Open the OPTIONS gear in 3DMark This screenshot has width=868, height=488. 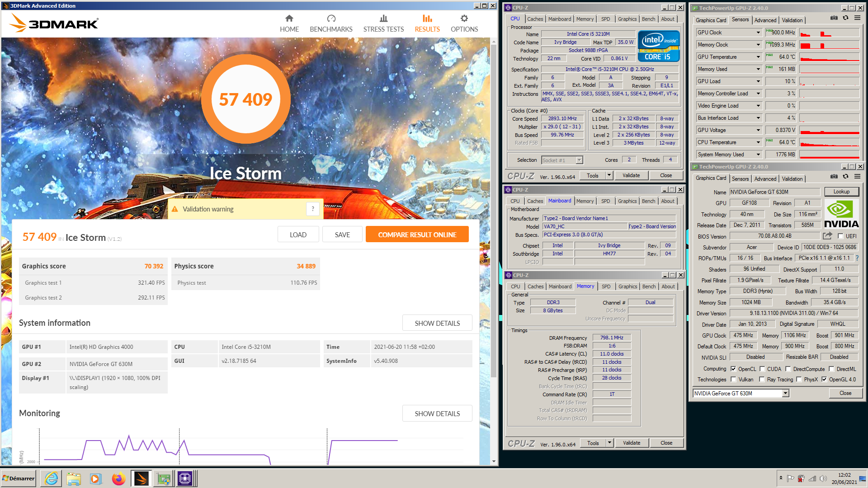click(464, 23)
